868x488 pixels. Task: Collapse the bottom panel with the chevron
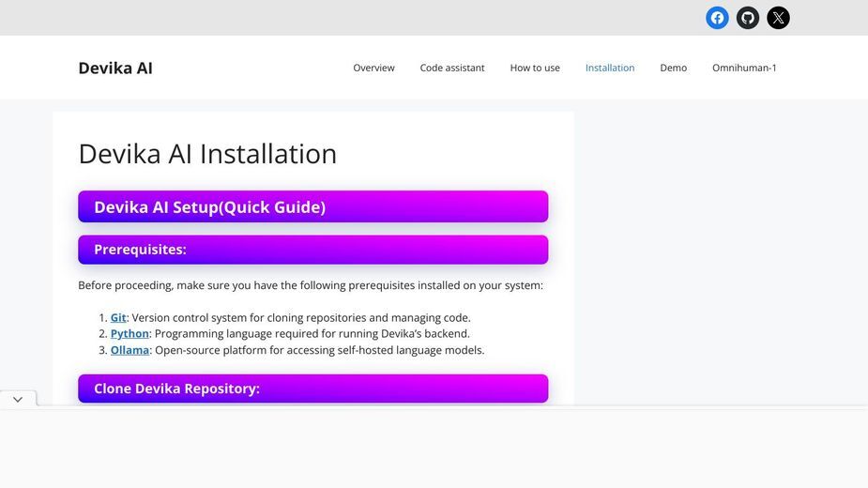point(18,400)
